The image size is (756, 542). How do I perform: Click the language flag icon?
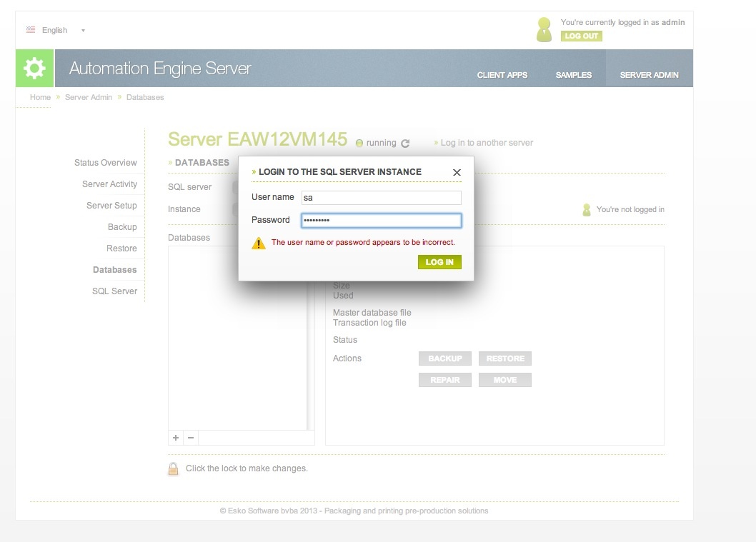pos(31,30)
